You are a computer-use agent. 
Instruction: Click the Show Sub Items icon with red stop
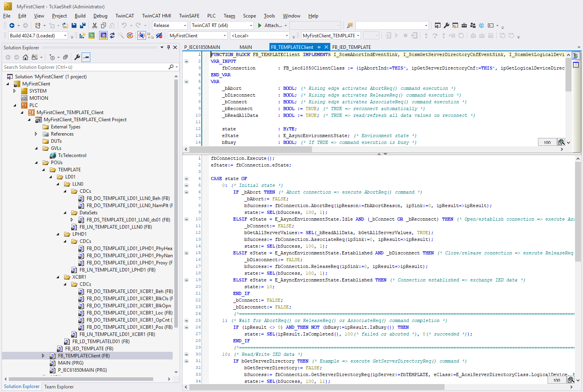tap(159, 35)
